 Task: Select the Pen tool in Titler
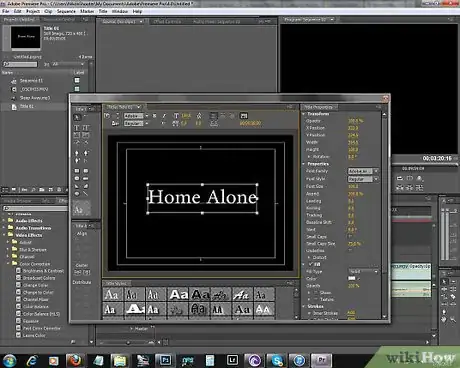(x=77, y=153)
